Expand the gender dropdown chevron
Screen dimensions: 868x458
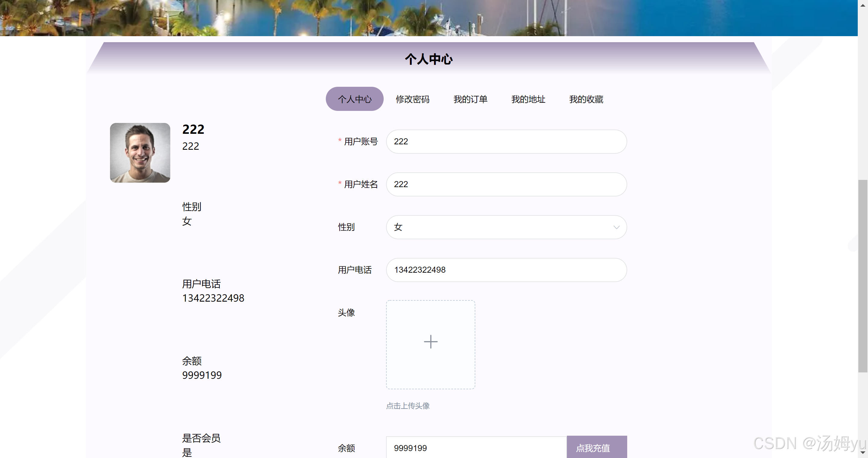coord(616,227)
